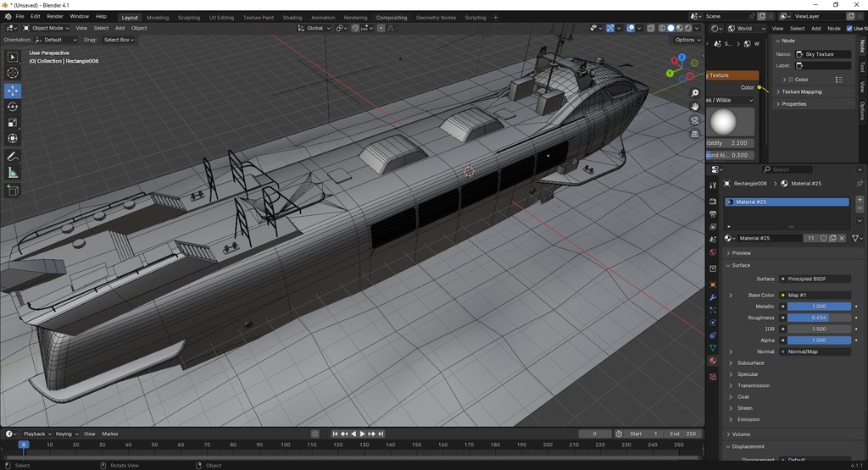
Task: Toggle X-Ray mode in viewport header
Action: (x=651, y=28)
